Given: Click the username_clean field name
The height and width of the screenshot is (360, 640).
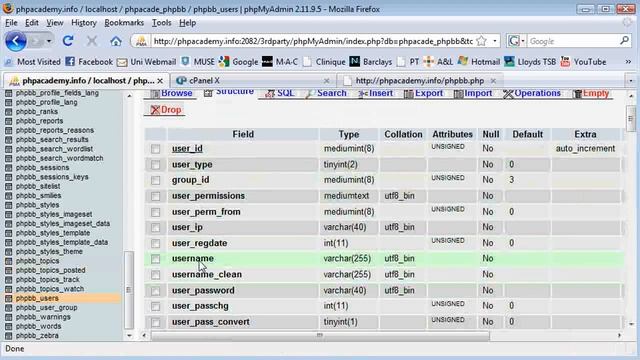Looking at the screenshot, I should [x=207, y=275].
